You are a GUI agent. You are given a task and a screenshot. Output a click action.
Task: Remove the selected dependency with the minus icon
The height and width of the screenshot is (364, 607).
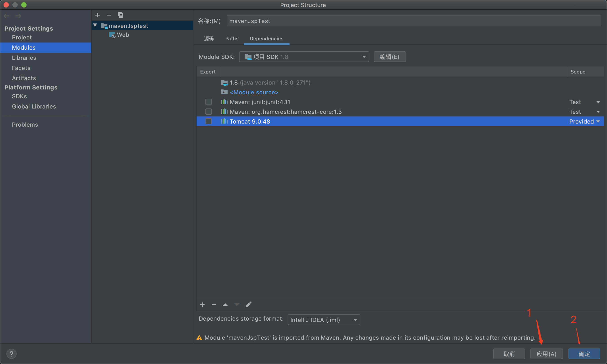[x=214, y=305]
